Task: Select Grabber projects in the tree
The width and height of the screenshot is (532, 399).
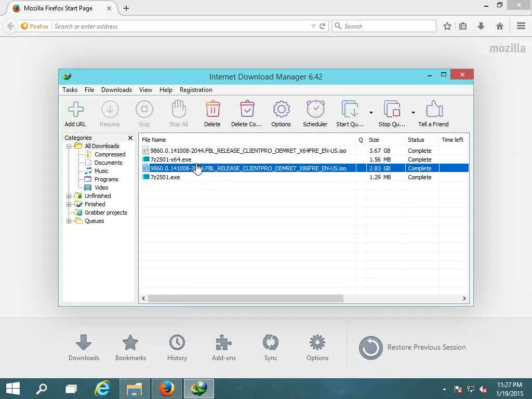Action: point(105,212)
